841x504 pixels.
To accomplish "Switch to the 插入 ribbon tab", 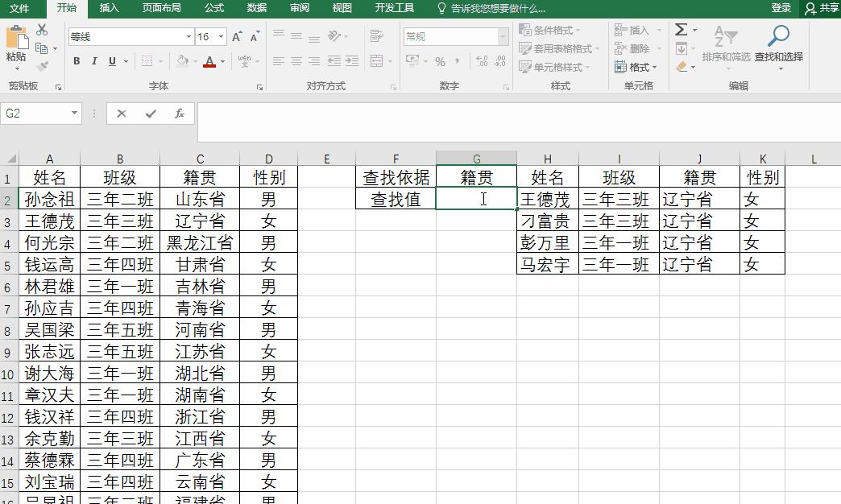I will (109, 8).
